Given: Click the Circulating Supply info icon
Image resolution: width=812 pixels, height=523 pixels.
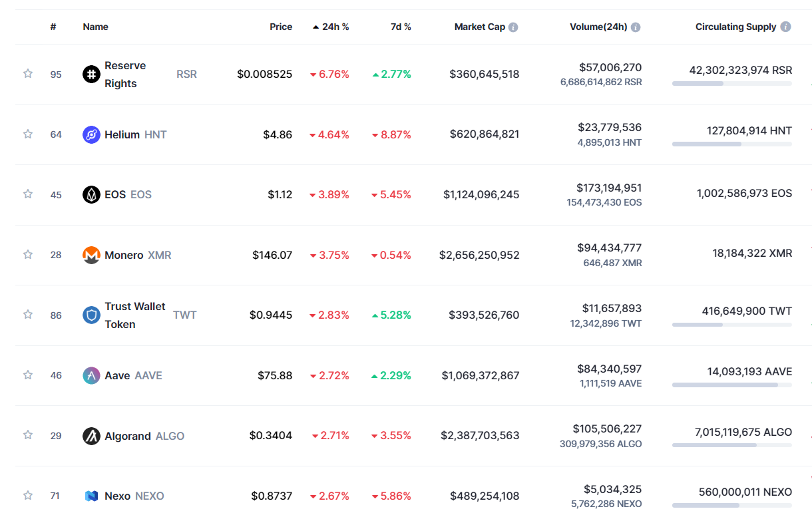Looking at the screenshot, I should click(785, 27).
